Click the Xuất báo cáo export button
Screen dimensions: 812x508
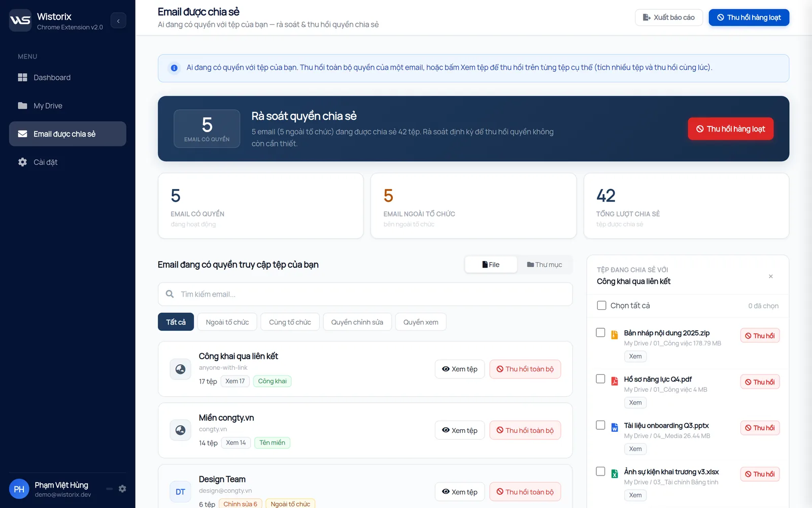[668, 17]
